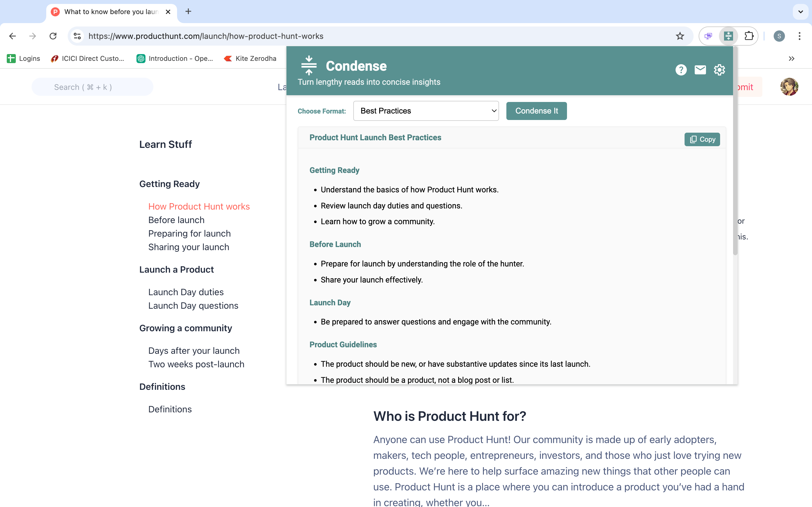Open the Choose Format dropdown
The height and width of the screenshot is (507, 812).
pyautogui.click(x=426, y=111)
